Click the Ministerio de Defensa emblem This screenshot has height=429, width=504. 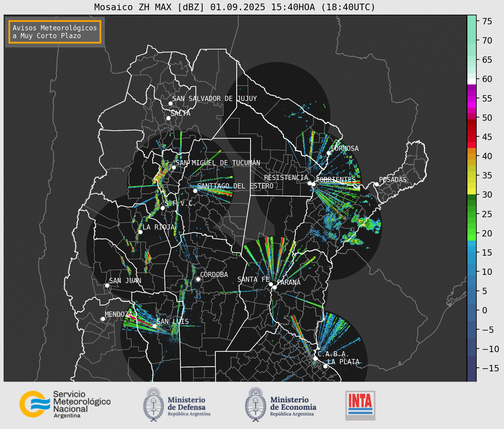tap(154, 404)
